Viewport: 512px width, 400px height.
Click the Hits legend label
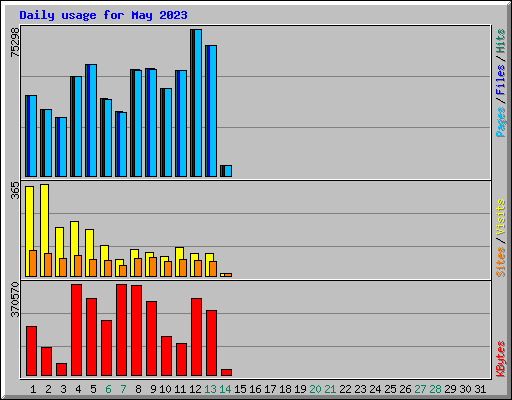click(x=501, y=41)
